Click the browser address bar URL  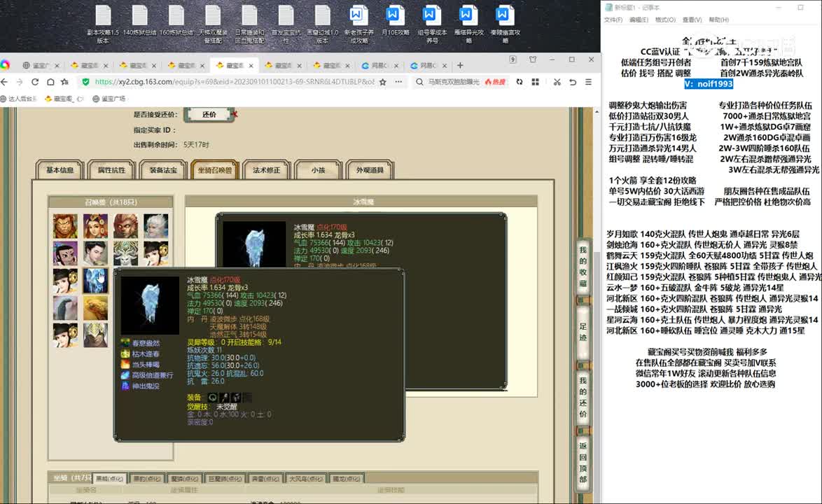point(235,82)
